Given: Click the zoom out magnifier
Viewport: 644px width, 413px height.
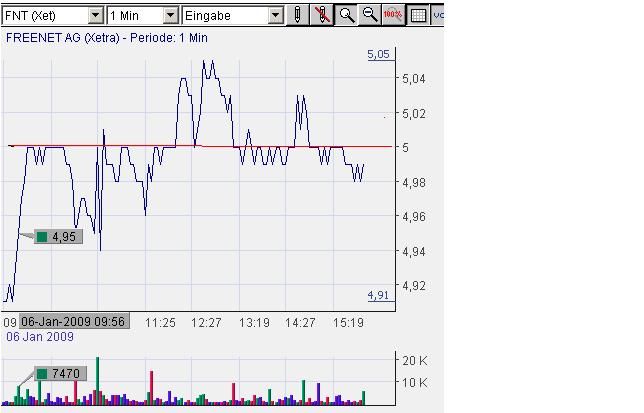Looking at the screenshot, I should [x=369, y=16].
